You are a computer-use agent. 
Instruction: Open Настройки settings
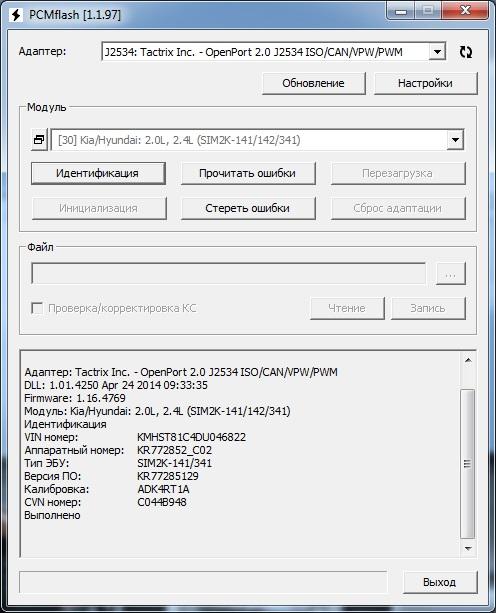tap(425, 83)
